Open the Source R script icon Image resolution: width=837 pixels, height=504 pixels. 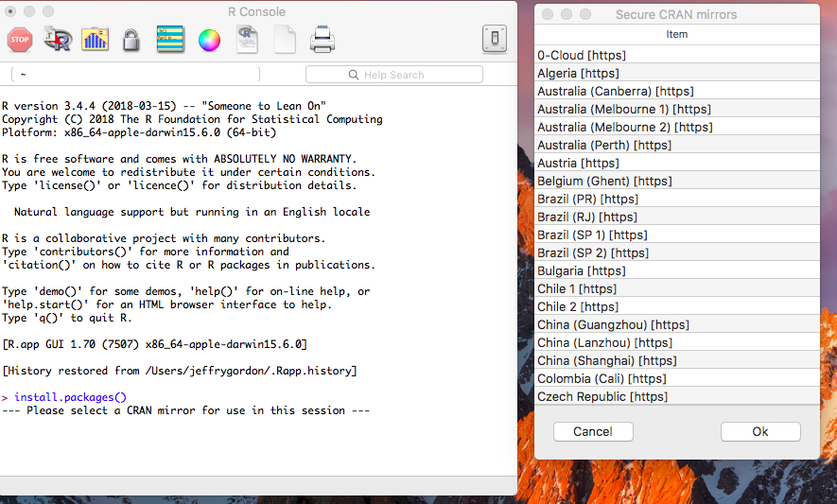point(58,40)
